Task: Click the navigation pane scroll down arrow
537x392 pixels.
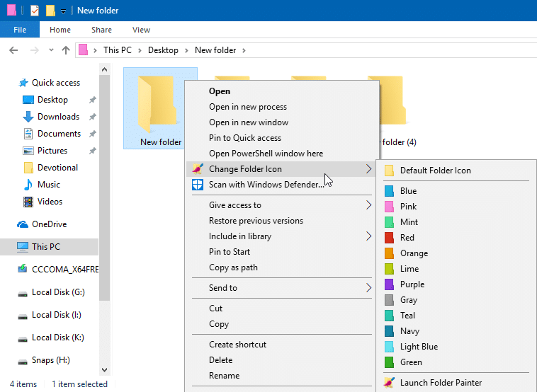Action: point(104,370)
